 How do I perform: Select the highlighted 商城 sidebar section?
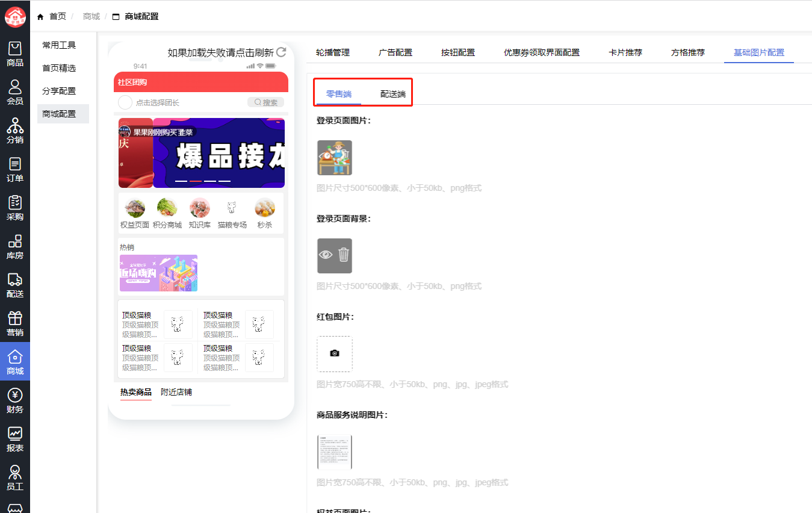[15, 361]
